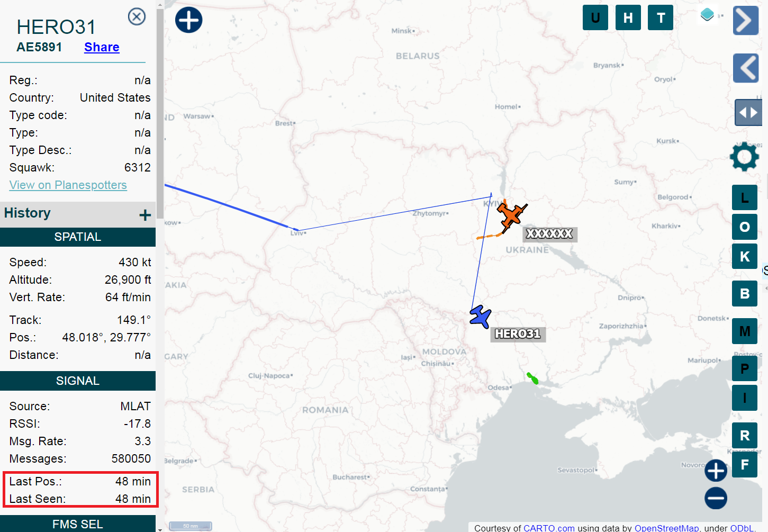The height and width of the screenshot is (532, 768).
Task: Click the position 48.018°, 29.777°
Action: 106,338
